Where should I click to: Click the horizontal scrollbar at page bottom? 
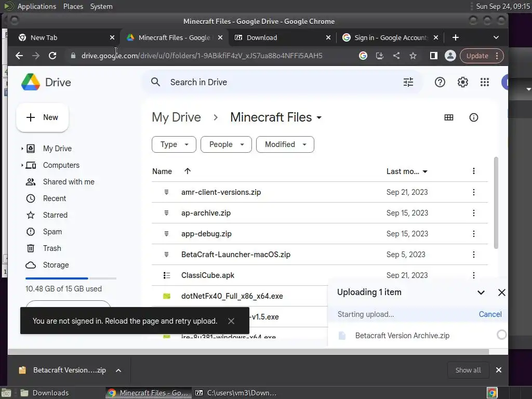coord(248,352)
